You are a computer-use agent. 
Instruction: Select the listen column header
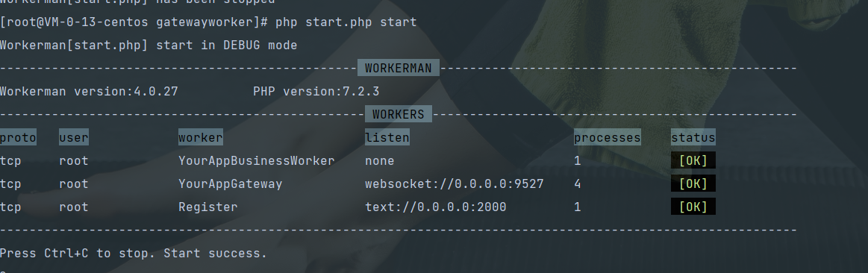387,137
